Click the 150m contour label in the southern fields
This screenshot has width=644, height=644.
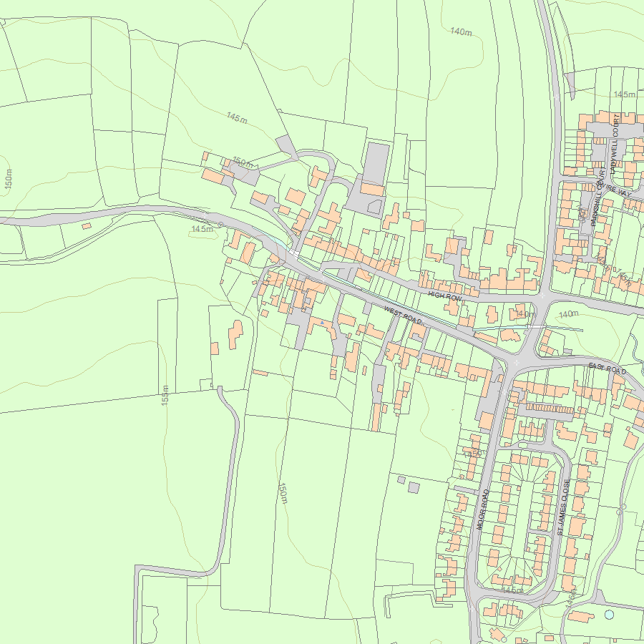pyautogui.click(x=283, y=493)
